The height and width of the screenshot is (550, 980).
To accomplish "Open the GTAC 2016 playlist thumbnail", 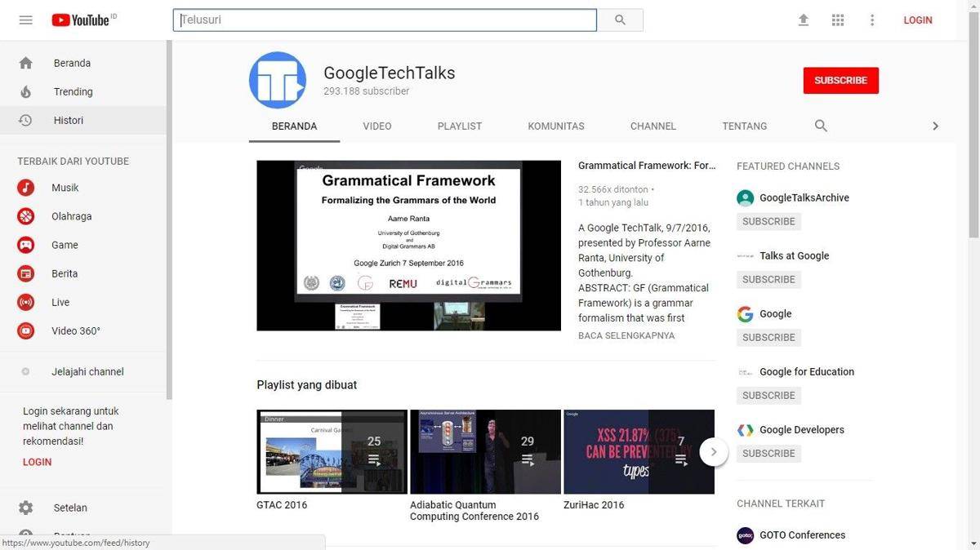I will click(332, 452).
